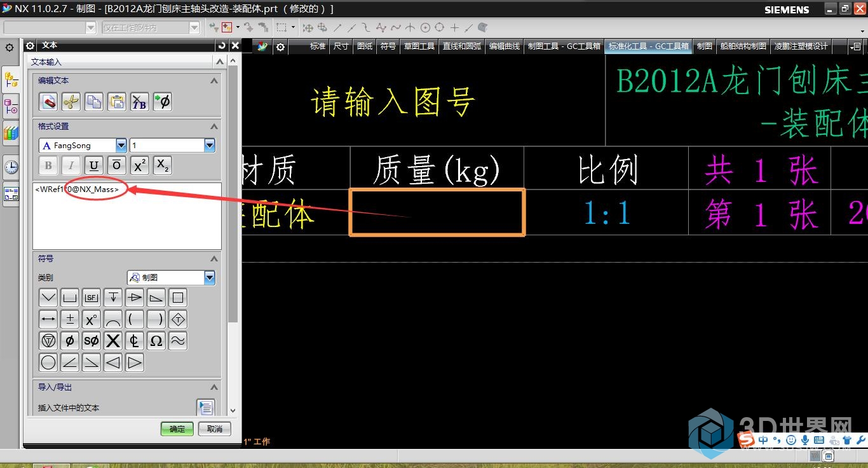Toggle Italic formatting
This screenshot has height=468, width=868.
coord(71,166)
